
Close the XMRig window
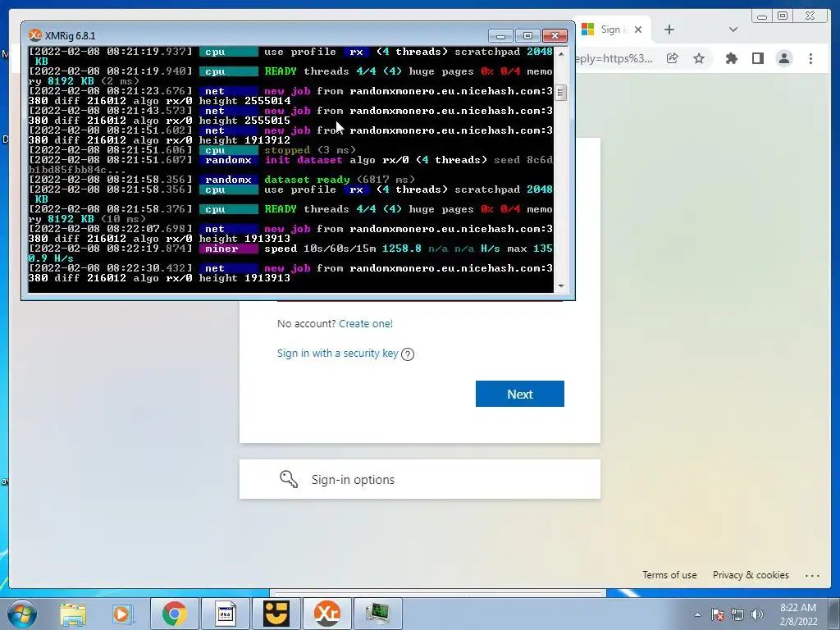point(555,36)
